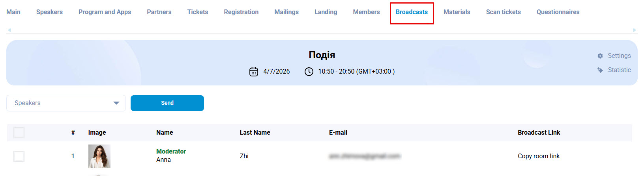Check the checkbox for Anna's row
Image resolution: width=644 pixels, height=176 pixels.
pos(19,156)
